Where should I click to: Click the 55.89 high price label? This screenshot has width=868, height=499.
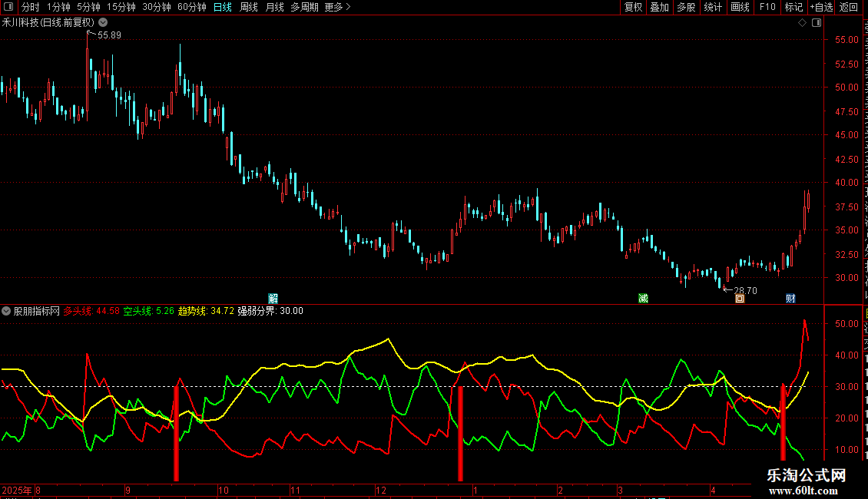(109, 35)
